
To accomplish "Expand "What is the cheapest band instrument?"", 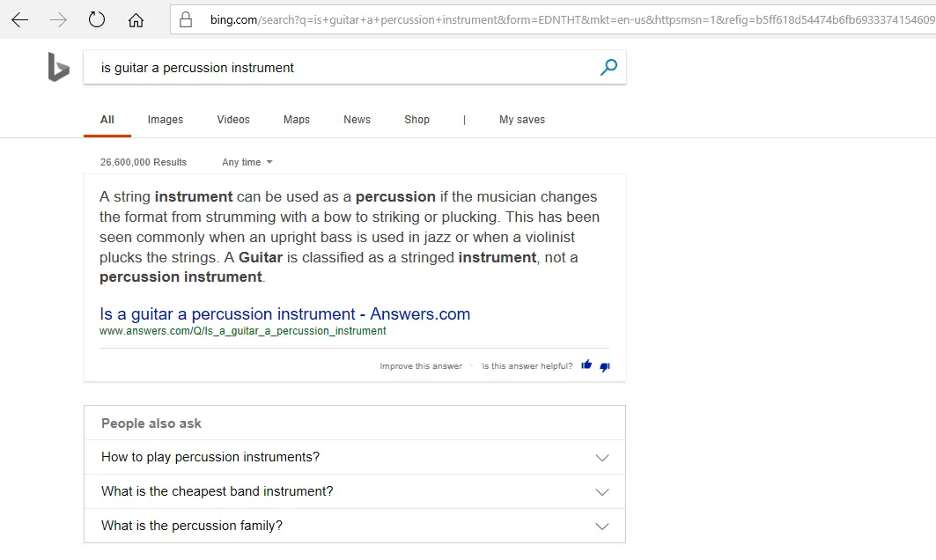I will (602, 492).
